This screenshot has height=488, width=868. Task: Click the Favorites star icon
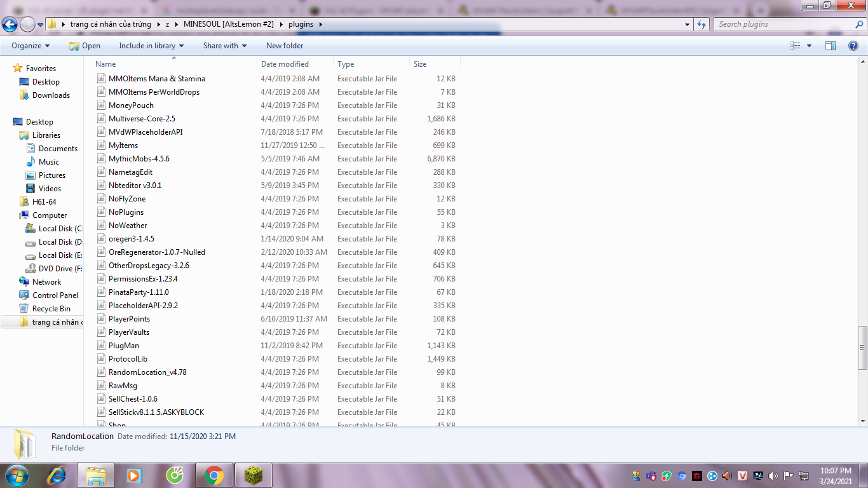pos(18,69)
